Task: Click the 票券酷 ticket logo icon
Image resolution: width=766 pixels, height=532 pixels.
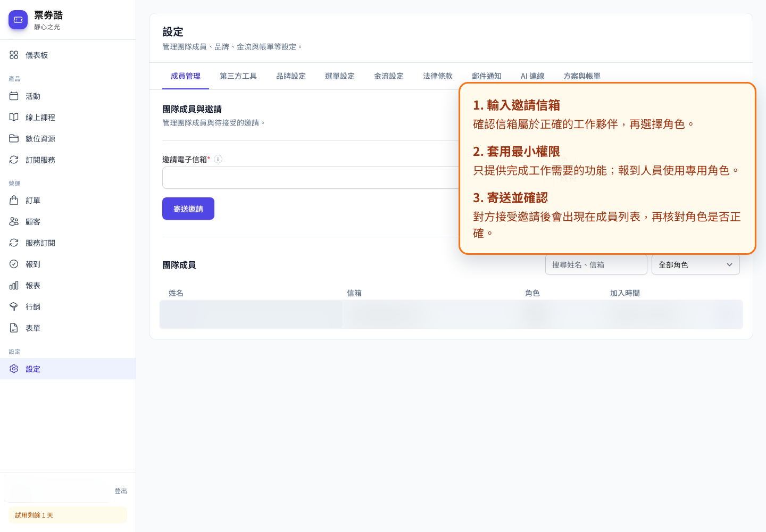Action: pos(18,20)
